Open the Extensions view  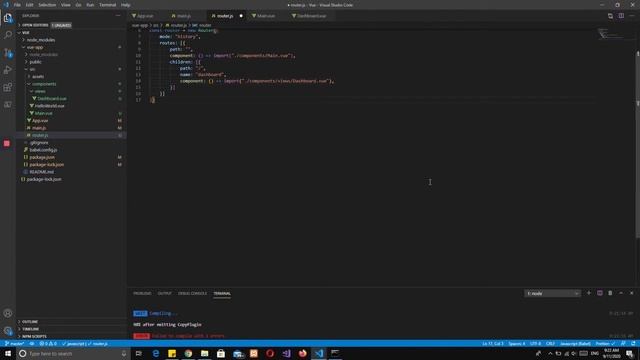(8, 87)
